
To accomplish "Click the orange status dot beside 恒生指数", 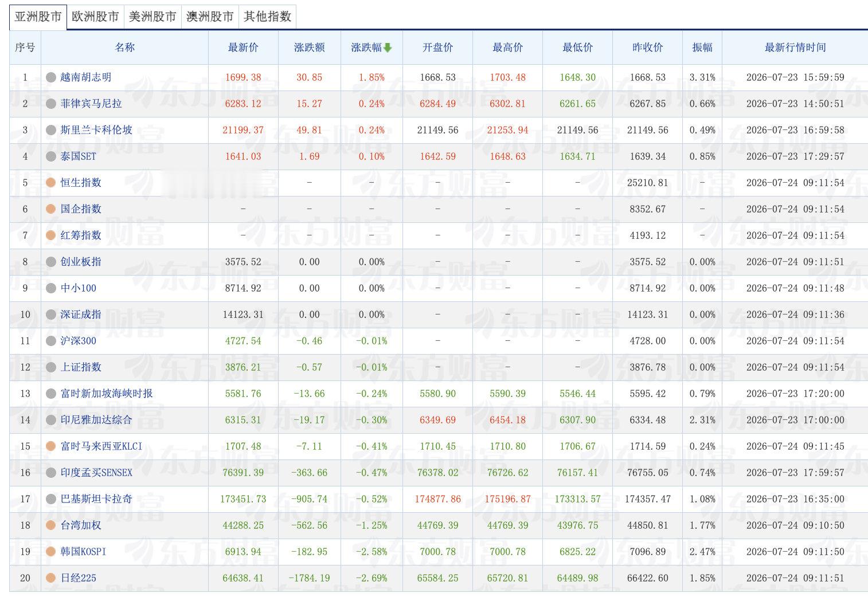I will pos(51,183).
